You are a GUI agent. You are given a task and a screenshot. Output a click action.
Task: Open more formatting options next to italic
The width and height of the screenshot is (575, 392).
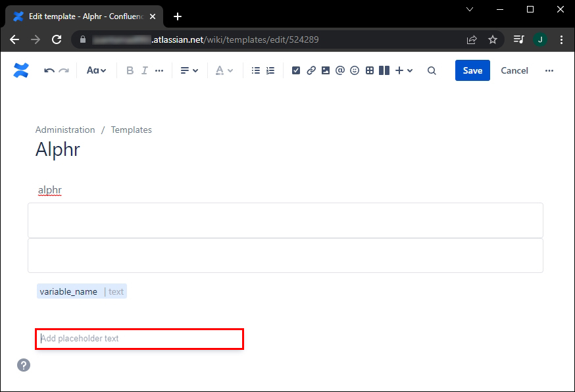point(159,70)
